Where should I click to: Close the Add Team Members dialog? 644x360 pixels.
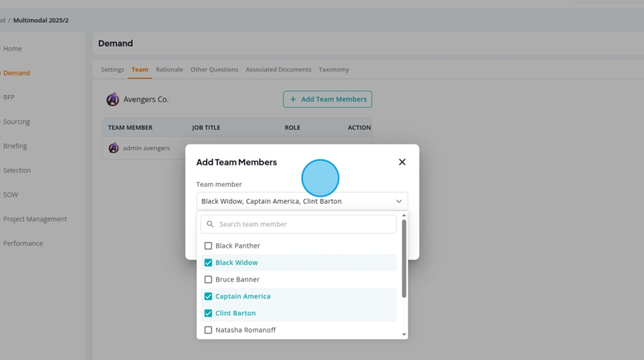pyautogui.click(x=402, y=162)
